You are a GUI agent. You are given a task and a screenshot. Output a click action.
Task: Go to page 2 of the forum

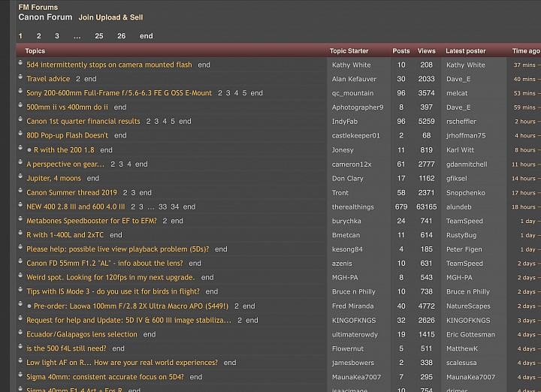coord(38,36)
